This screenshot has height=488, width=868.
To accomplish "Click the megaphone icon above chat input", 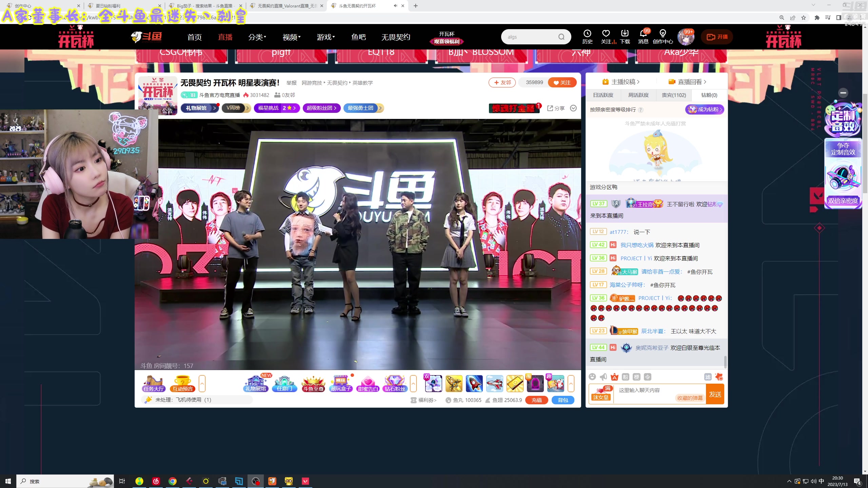I will pyautogui.click(x=604, y=377).
